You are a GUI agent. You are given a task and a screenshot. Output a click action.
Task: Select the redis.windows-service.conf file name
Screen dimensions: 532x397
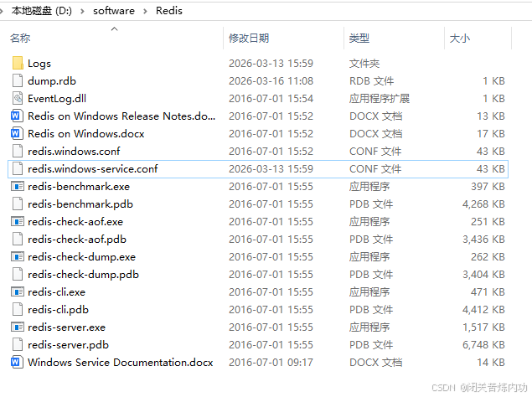(93, 168)
